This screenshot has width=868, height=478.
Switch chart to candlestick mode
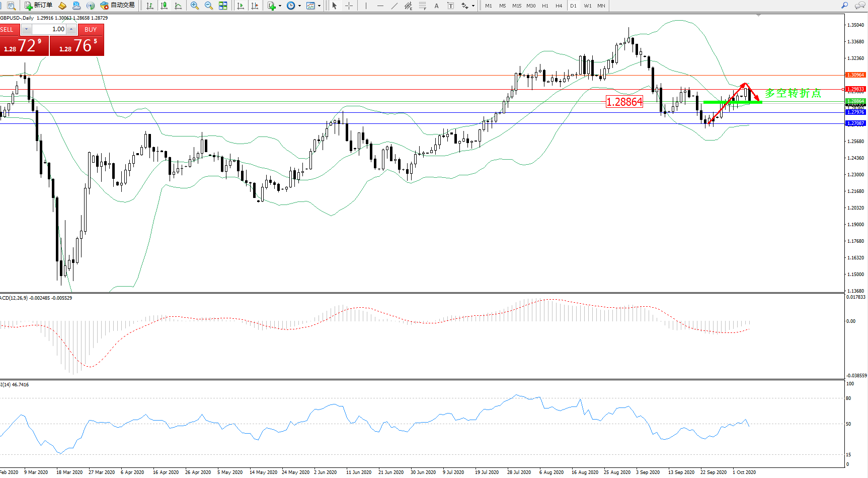164,6
